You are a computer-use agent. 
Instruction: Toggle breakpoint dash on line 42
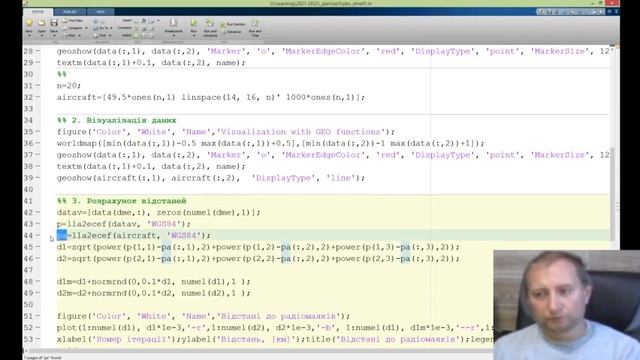point(38,212)
